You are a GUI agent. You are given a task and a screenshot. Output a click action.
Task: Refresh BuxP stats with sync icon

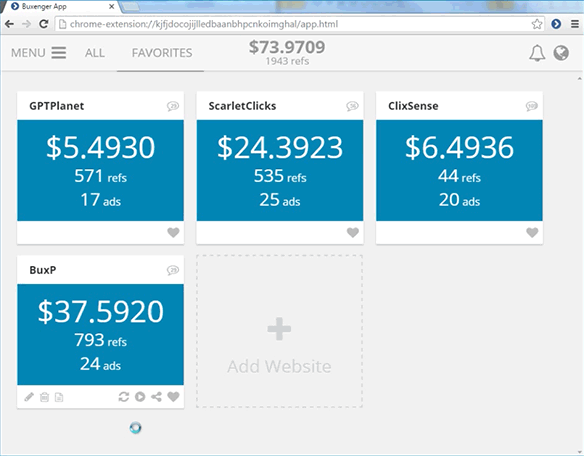tap(124, 397)
